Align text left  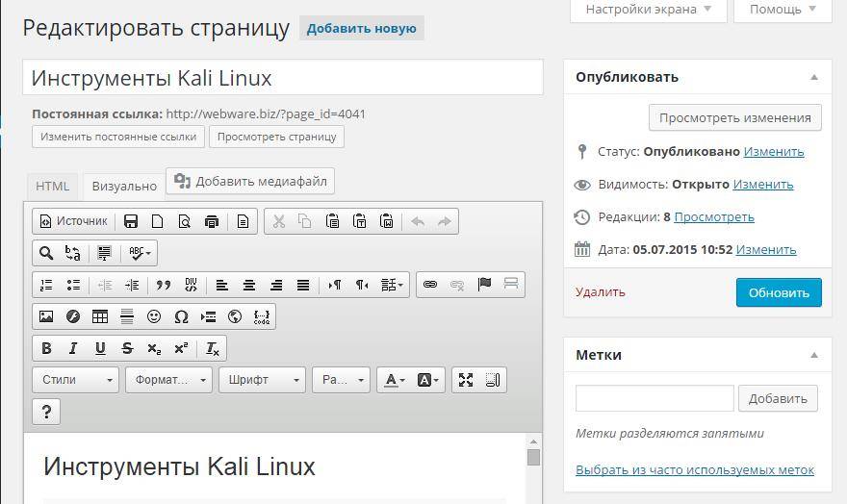pos(222,285)
